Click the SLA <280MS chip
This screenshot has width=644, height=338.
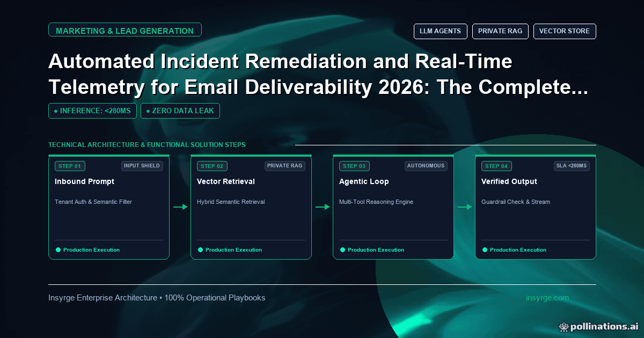point(572,166)
